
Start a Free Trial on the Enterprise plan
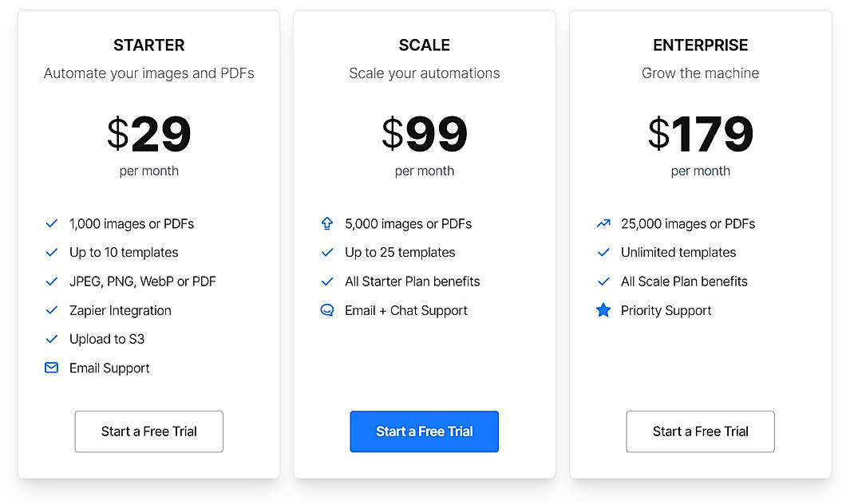tap(700, 431)
